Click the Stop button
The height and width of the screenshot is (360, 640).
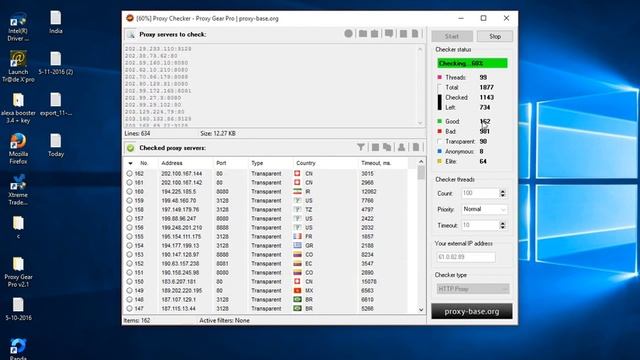coord(495,36)
